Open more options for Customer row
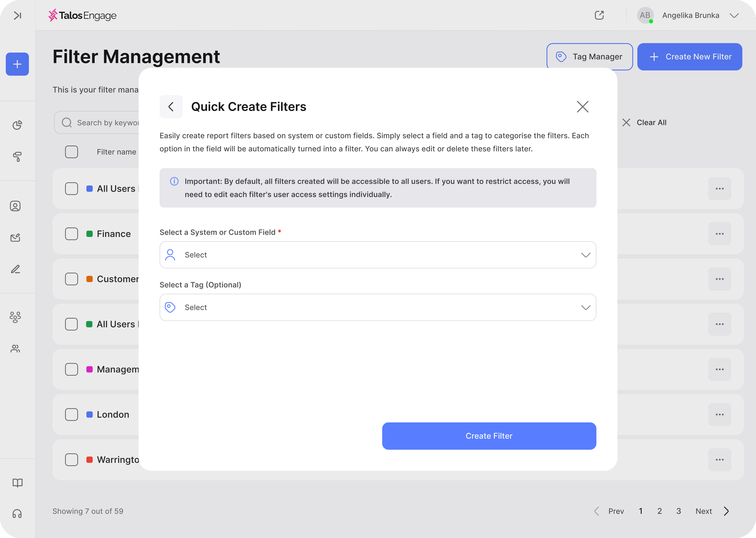 (x=720, y=279)
